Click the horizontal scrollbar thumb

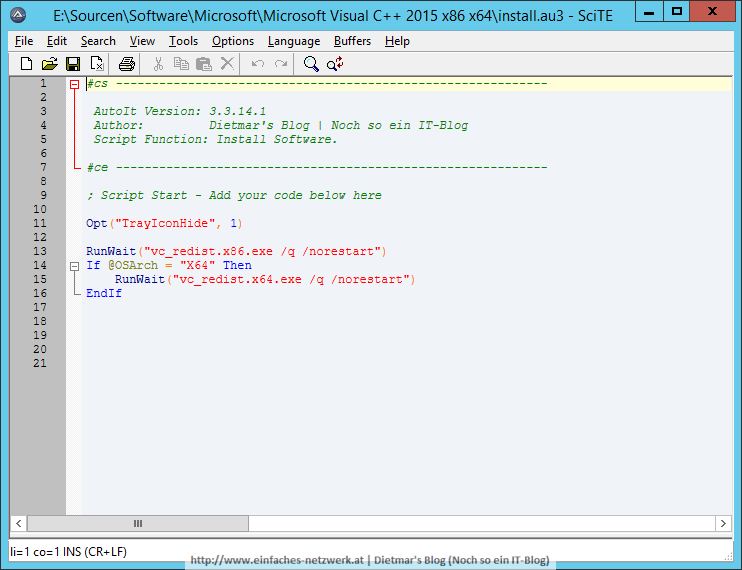point(138,523)
